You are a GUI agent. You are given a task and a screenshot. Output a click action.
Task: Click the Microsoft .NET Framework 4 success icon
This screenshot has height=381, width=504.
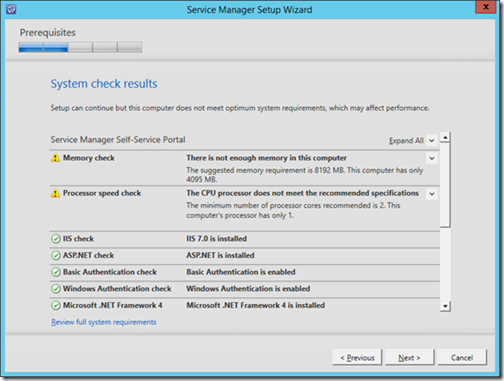[x=56, y=305]
